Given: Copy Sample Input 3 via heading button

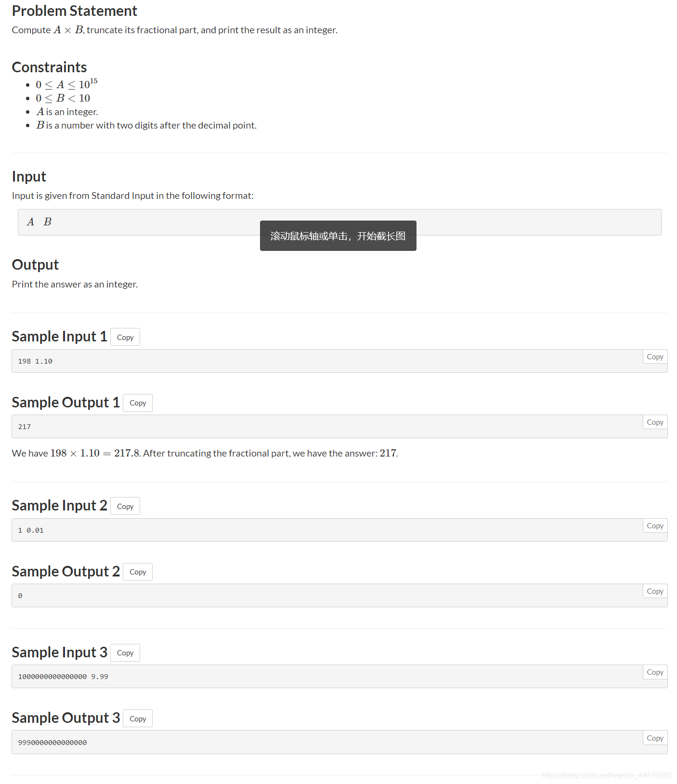Looking at the screenshot, I should pos(125,653).
